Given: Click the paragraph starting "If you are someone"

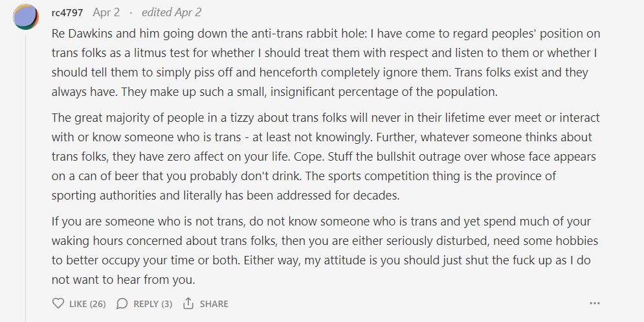Looking at the screenshot, I should (324, 251).
